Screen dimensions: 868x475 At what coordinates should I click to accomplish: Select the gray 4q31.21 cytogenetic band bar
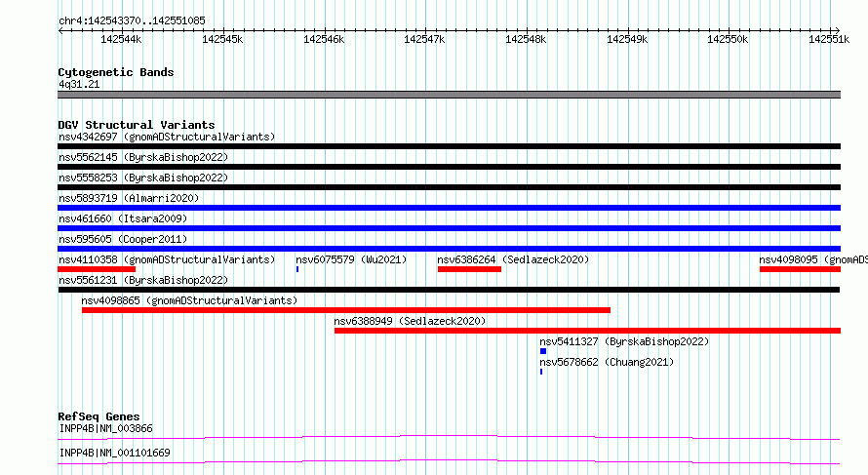pyautogui.click(x=449, y=95)
